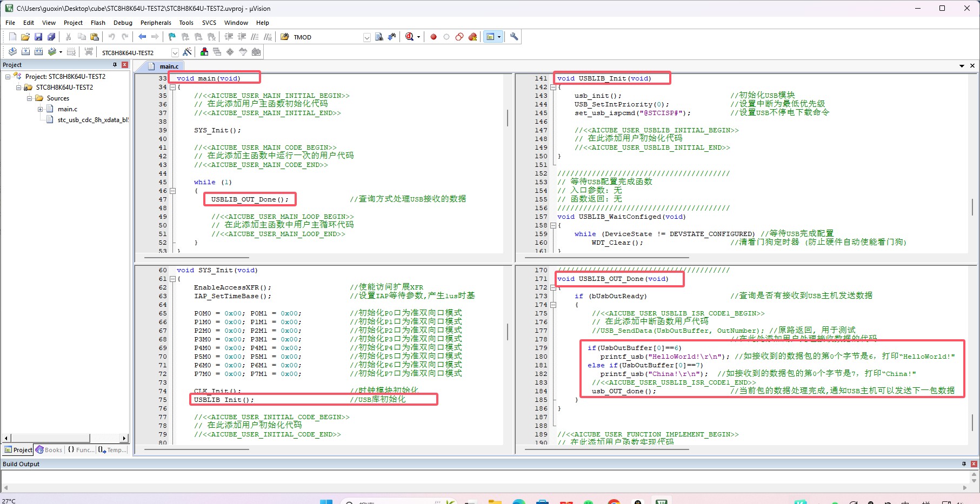Open the Debug menu
This screenshot has height=504, width=980.
pos(123,23)
